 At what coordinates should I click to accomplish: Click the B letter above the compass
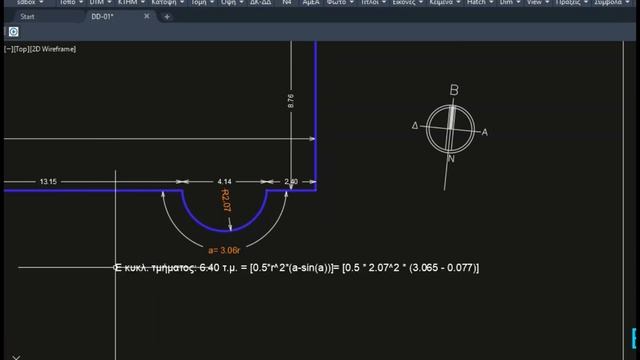coord(454,90)
